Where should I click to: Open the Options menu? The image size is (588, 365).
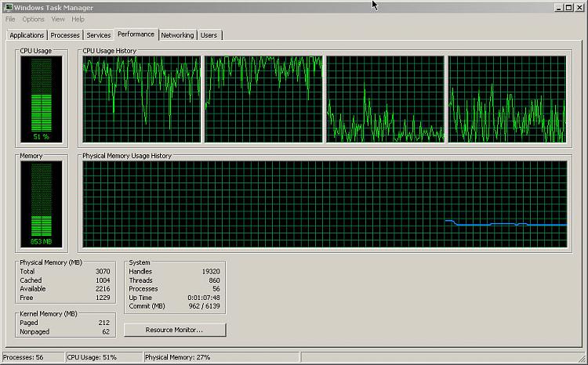click(33, 19)
